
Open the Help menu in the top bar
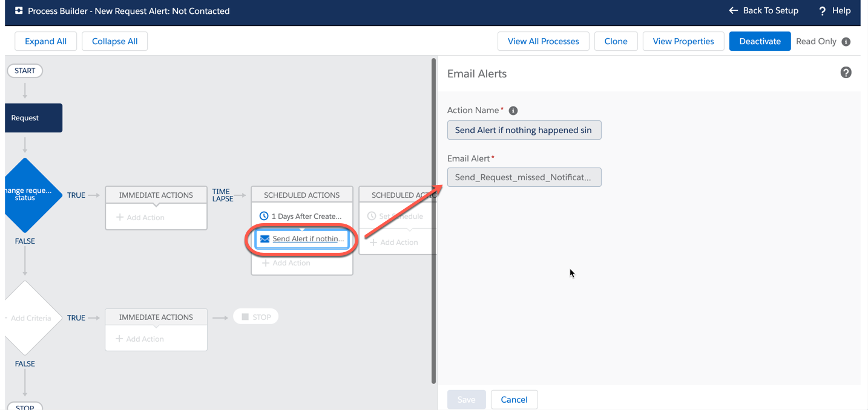coord(834,10)
